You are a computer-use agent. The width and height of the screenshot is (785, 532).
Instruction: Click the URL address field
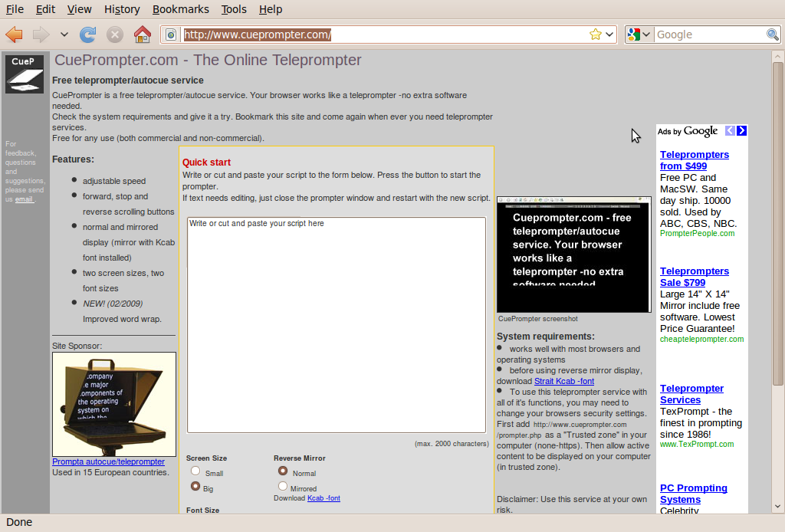click(383, 34)
